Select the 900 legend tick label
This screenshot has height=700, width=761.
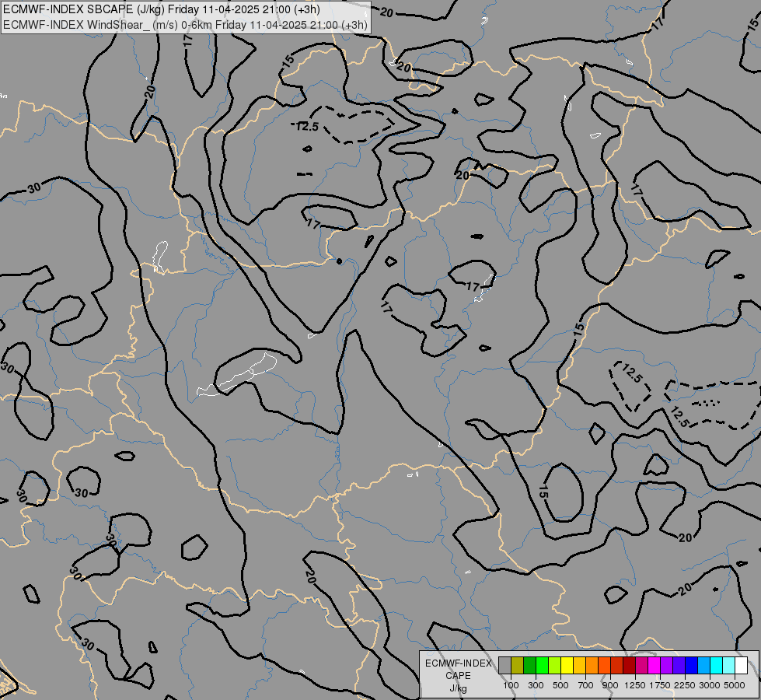pyautogui.click(x=610, y=685)
